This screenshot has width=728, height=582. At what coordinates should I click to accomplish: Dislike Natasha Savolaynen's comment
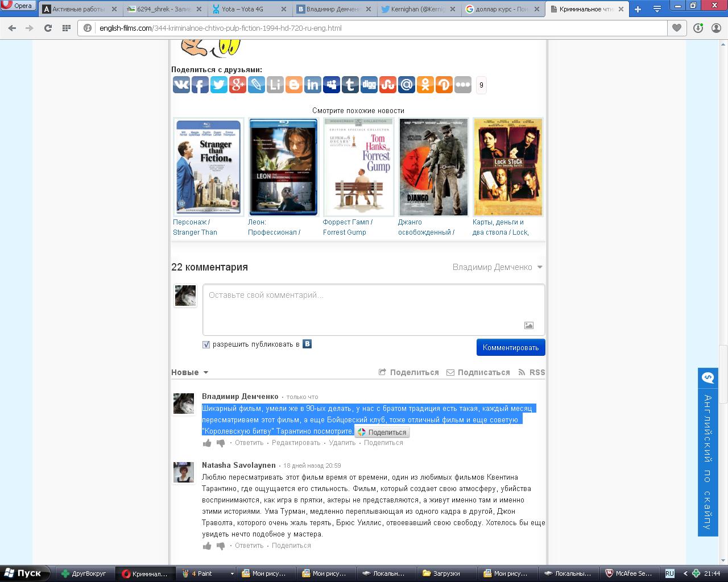click(221, 546)
